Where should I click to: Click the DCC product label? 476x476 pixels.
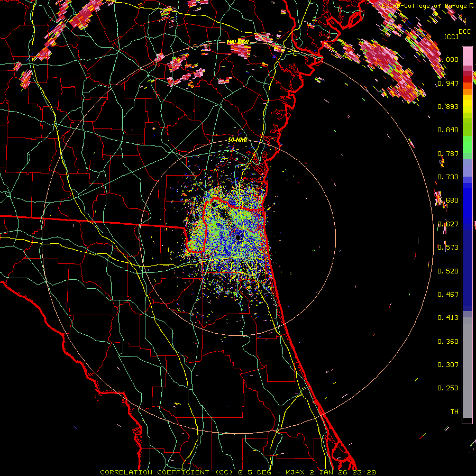(x=464, y=31)
